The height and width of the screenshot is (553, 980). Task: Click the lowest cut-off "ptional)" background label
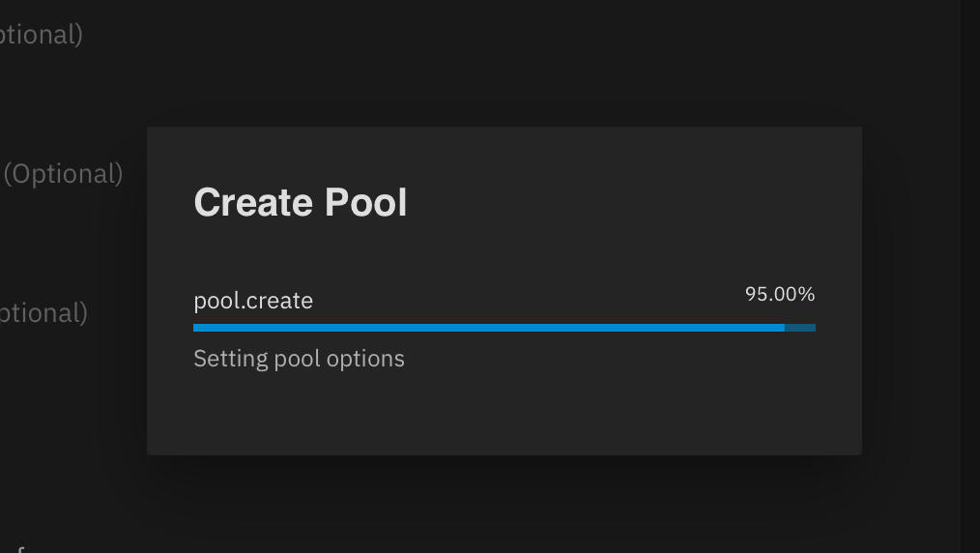[x=43, y=313]
